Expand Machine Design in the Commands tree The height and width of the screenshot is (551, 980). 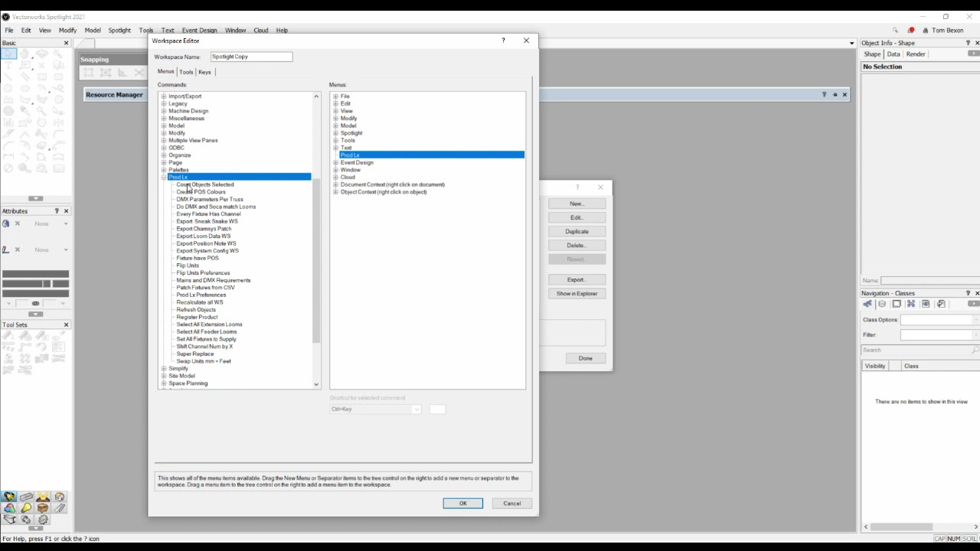(164, 111)
